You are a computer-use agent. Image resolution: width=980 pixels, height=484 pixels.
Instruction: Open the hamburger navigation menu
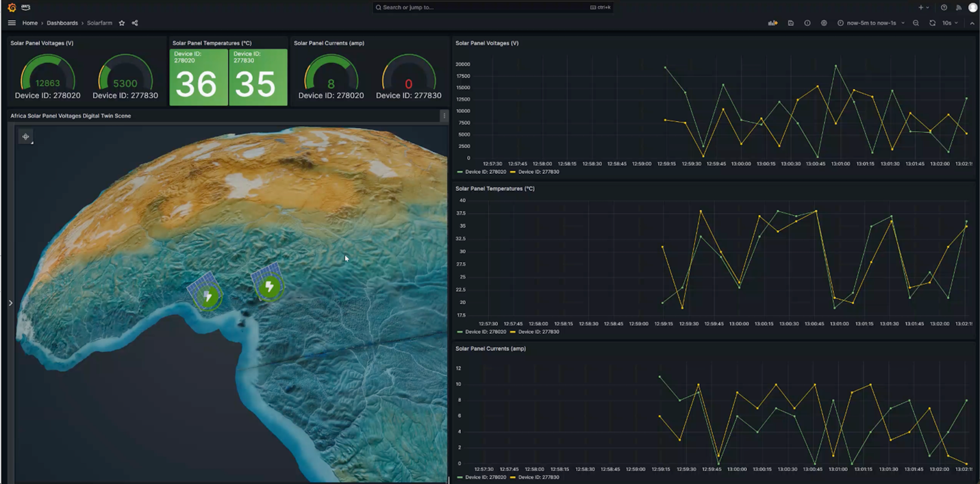click(x=12, y=23)
